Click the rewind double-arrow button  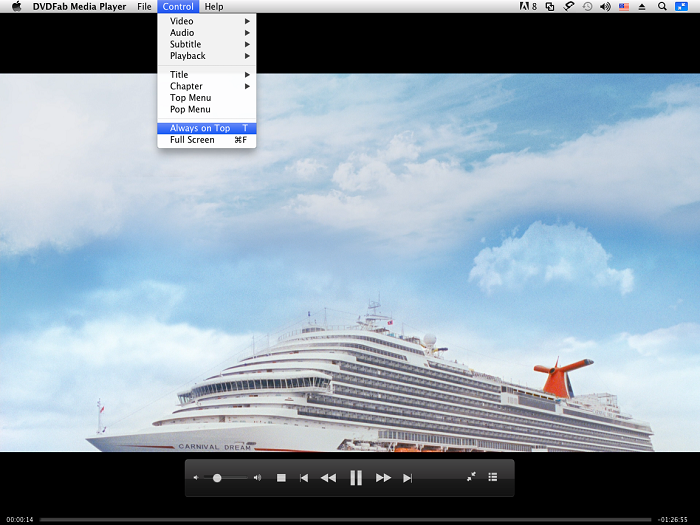click(329, 478)
